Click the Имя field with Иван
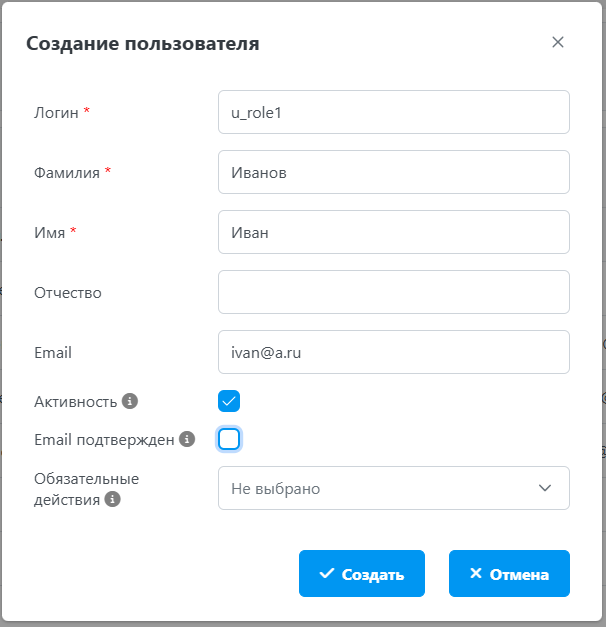Viewport: 606px width, 627px height. [x=394, y=232]
